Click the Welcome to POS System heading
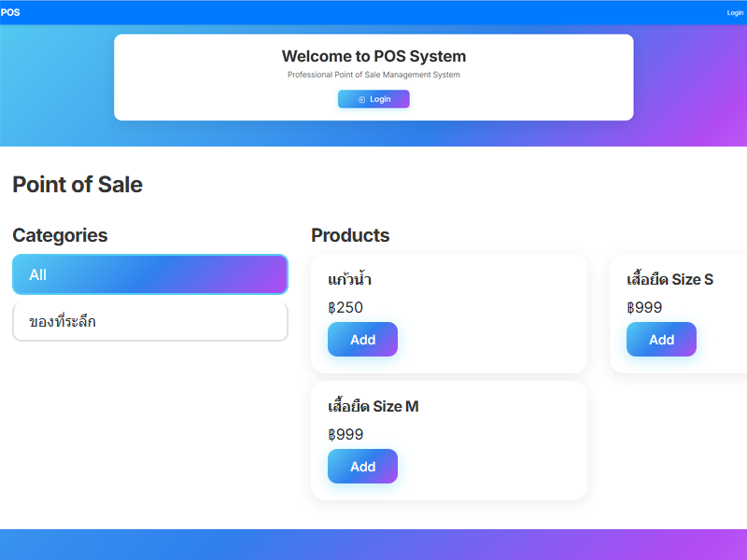747x560 pixels. tap(373, 56)
